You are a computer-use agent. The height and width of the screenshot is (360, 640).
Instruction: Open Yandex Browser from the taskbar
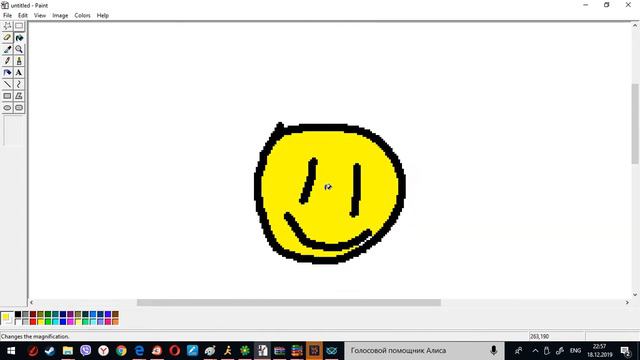[x=104, y=351]
